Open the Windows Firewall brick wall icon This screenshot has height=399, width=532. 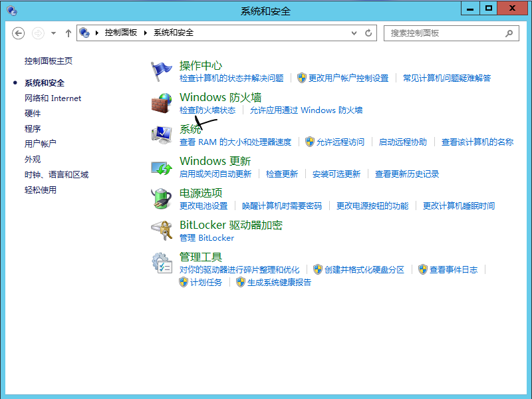click(162, 103)
